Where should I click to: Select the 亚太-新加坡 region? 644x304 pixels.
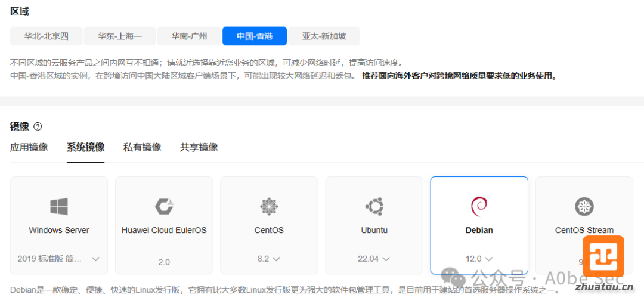click(x=324, y=36)
